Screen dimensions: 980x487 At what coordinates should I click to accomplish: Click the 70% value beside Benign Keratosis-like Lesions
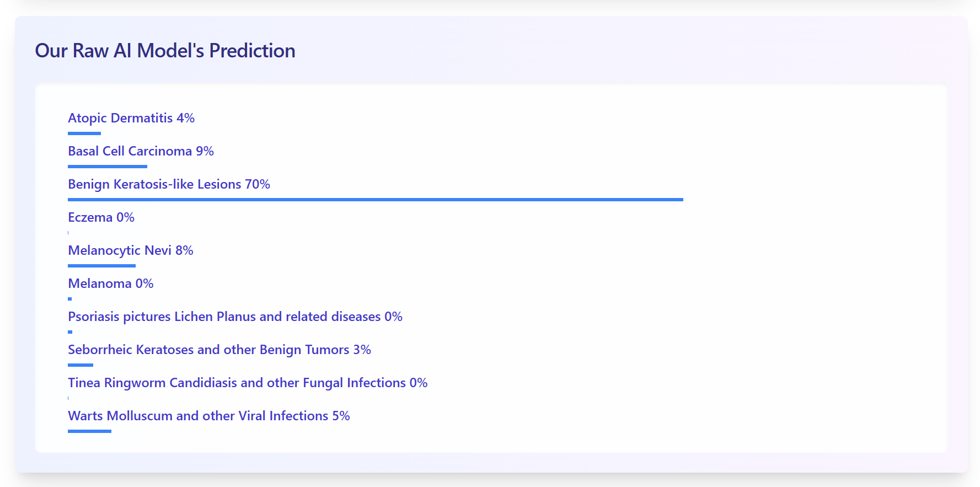pos(258,184)
